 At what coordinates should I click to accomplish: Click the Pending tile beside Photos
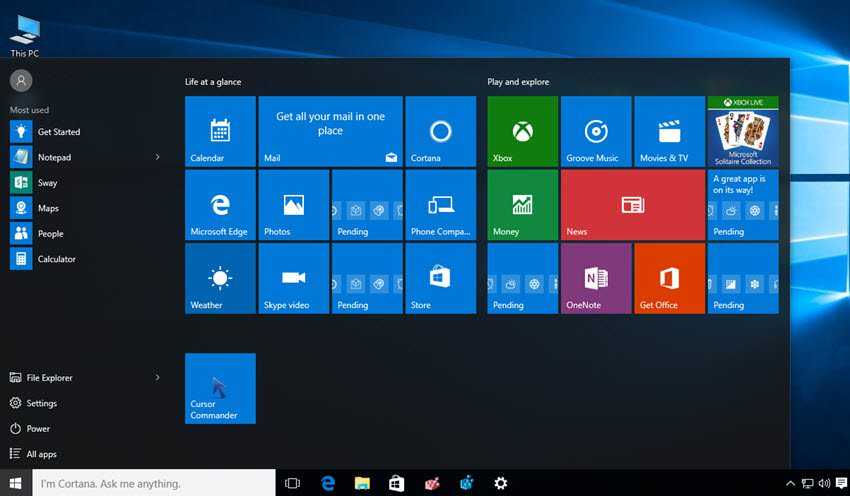point(367,205)
